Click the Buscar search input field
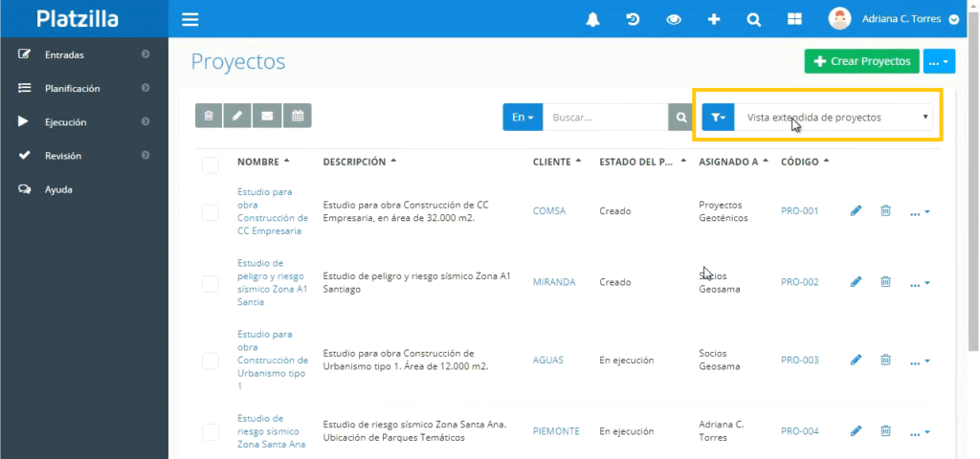 tap(605, 118)
